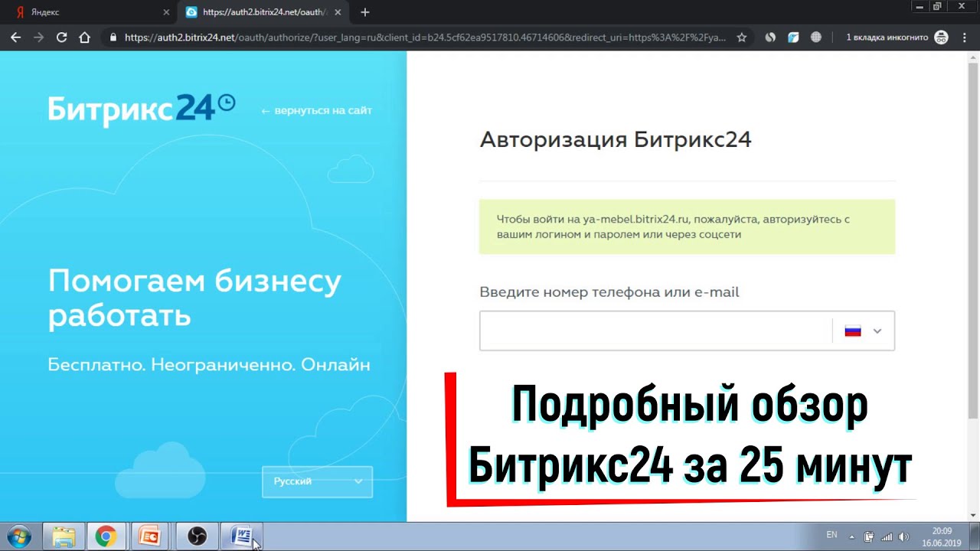Click the globe extension icon

[x=816, y=37]
